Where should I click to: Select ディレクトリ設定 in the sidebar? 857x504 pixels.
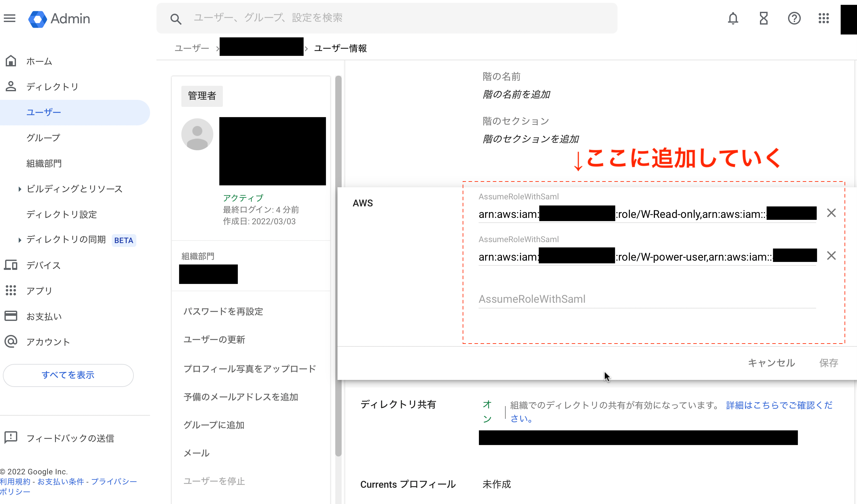point(62,214)
